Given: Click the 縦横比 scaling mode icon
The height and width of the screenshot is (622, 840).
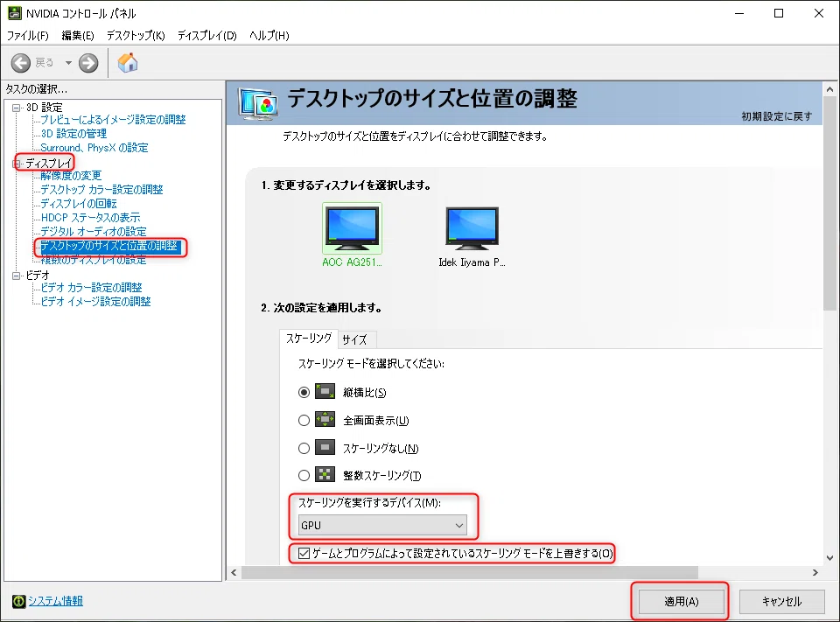Looking at the screenshot, I should coord(325,392).
